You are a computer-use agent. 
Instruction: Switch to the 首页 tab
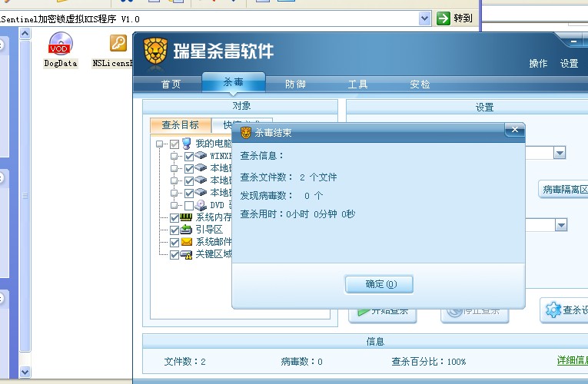(171, 84)
